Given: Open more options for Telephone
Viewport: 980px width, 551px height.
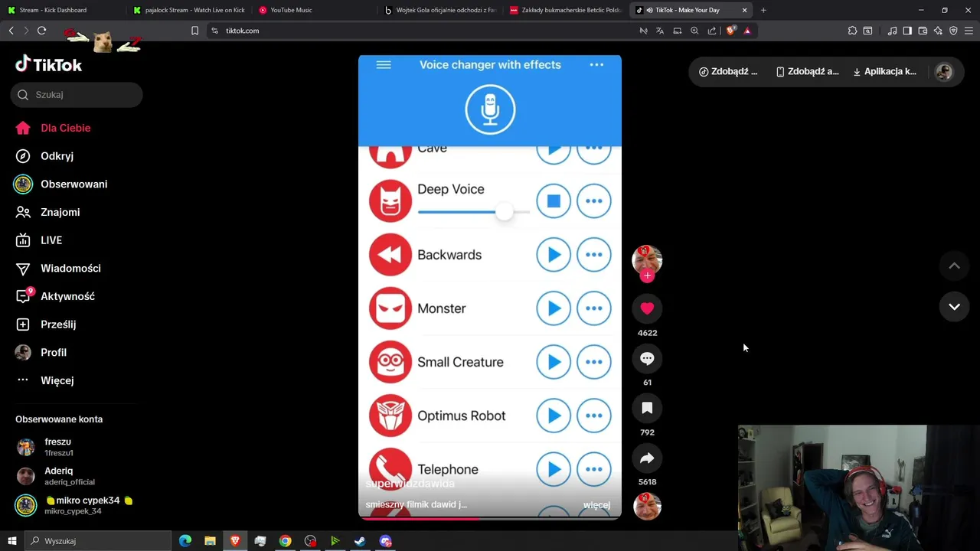Looking at the screenshot, I should pyautogui.click(x=594, y=469).
